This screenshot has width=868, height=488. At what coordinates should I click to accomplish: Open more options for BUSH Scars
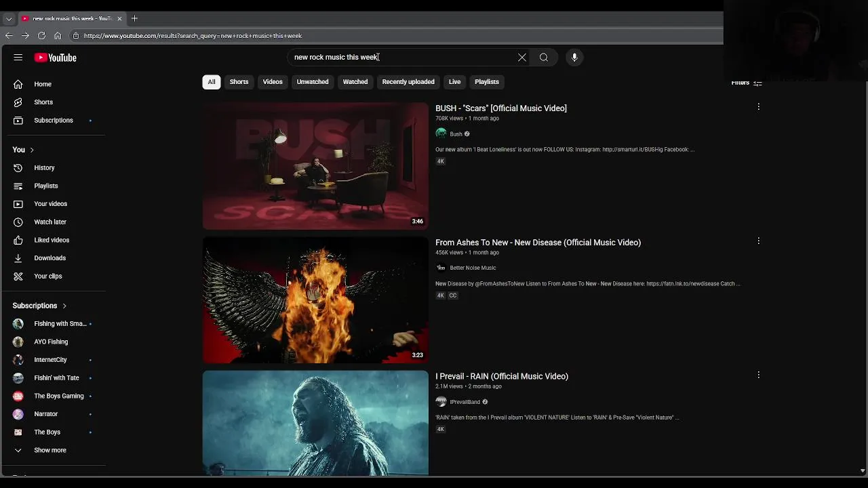[x=758, y=107]
